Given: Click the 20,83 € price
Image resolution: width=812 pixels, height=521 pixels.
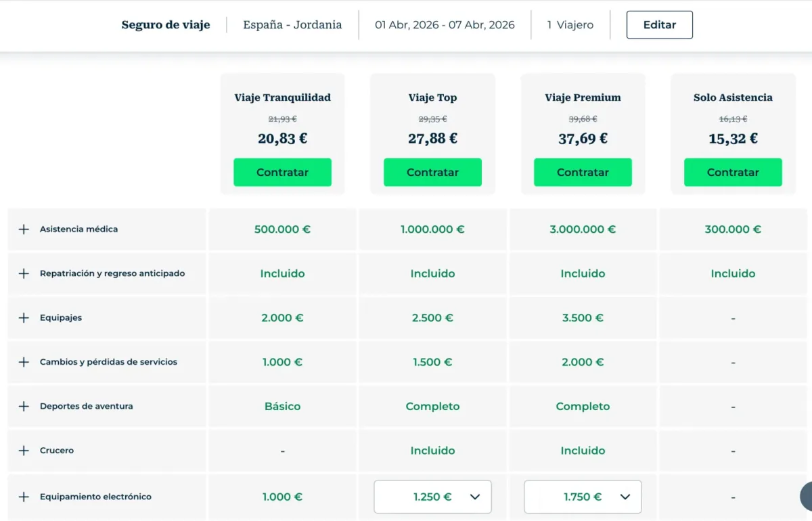Looking at the screenshot, I should click(x=283, y=139).
